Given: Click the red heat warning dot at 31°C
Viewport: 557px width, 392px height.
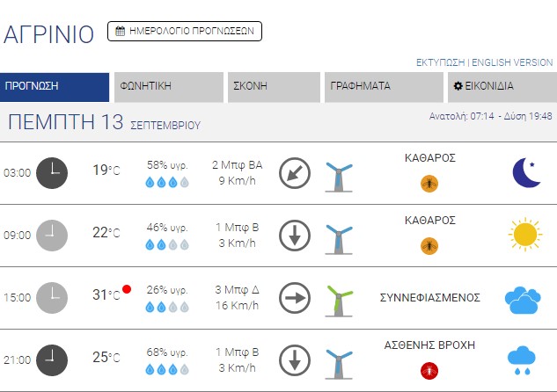Looking at the screenshot, I should (x=127, y=289).
